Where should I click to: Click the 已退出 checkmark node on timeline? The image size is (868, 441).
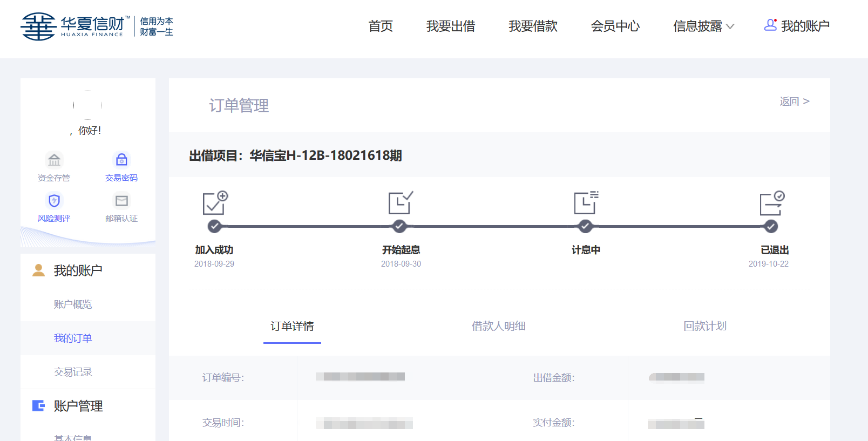[771, 226]
